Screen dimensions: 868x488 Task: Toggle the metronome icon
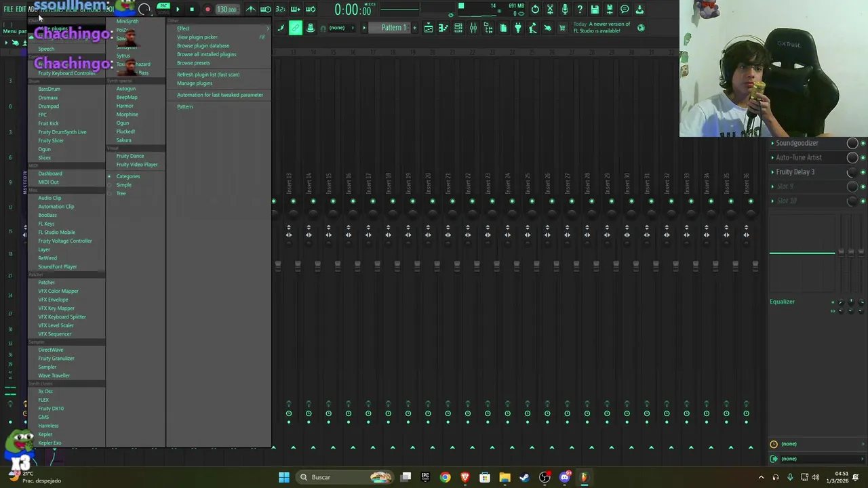click(251, 9)
